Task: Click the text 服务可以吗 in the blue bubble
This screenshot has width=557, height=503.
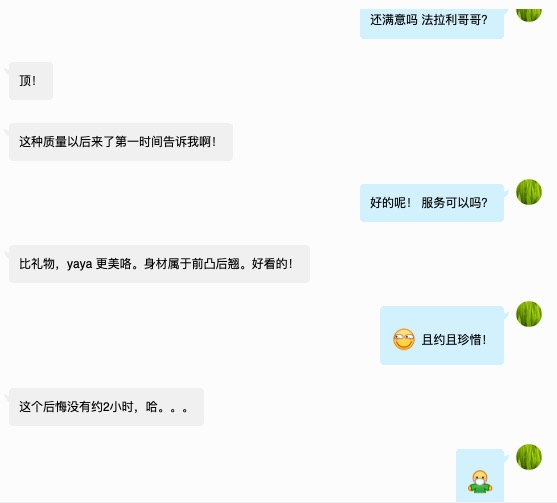Action: (x=454, y=203)
